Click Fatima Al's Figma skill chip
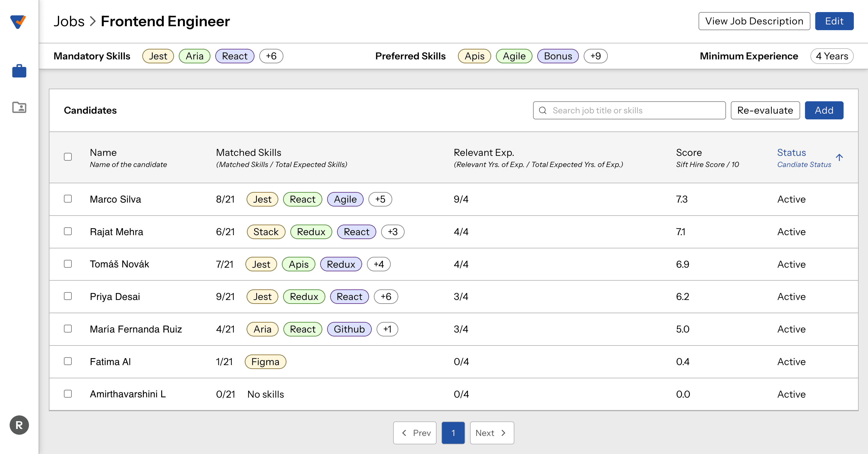 click(266, 362)
